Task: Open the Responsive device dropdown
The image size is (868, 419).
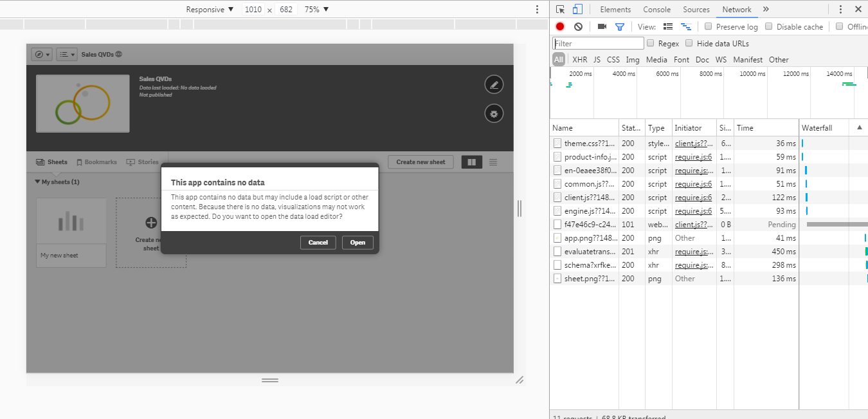Action: (209, 9)
